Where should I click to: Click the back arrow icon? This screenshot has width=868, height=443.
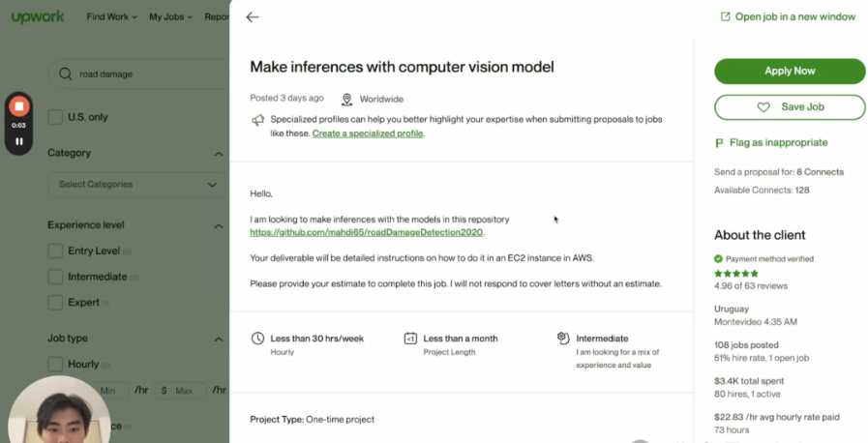pyautogui.click(x=253, y=17)
